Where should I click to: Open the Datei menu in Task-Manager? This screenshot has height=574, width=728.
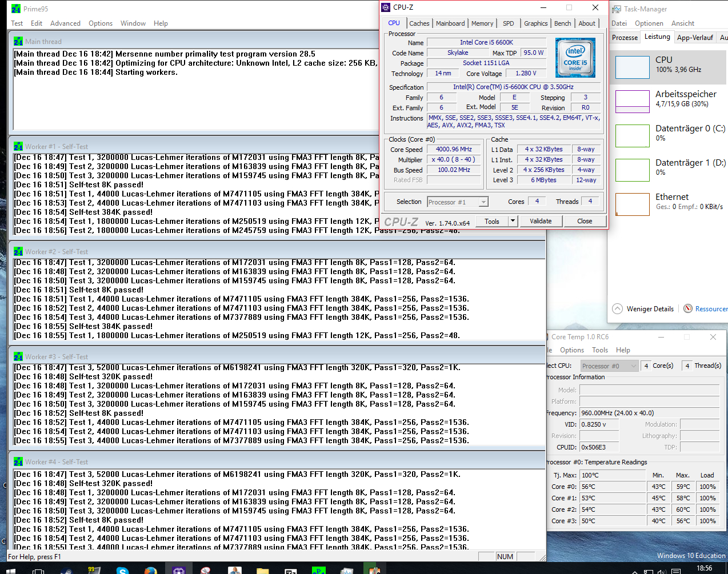click(619, 23)
